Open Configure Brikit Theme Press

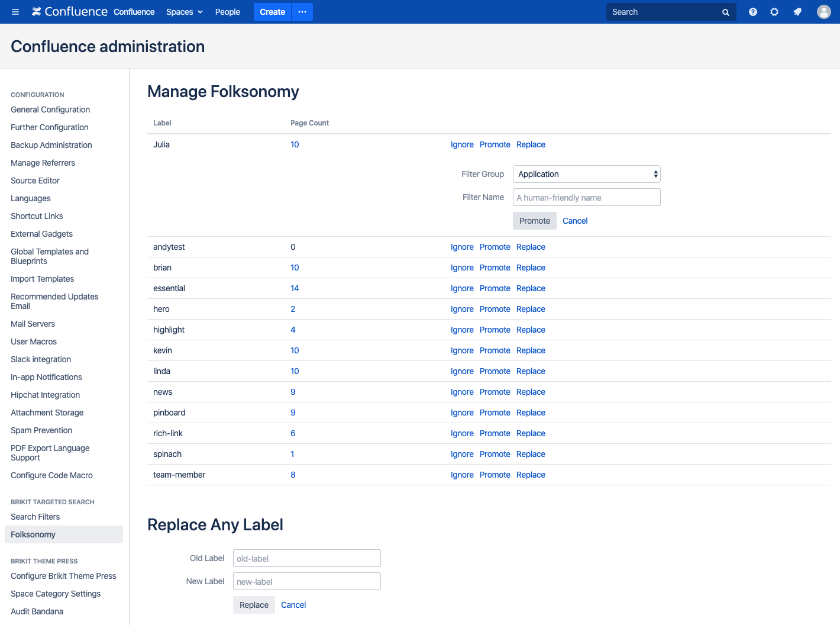(x=63, y=576)
